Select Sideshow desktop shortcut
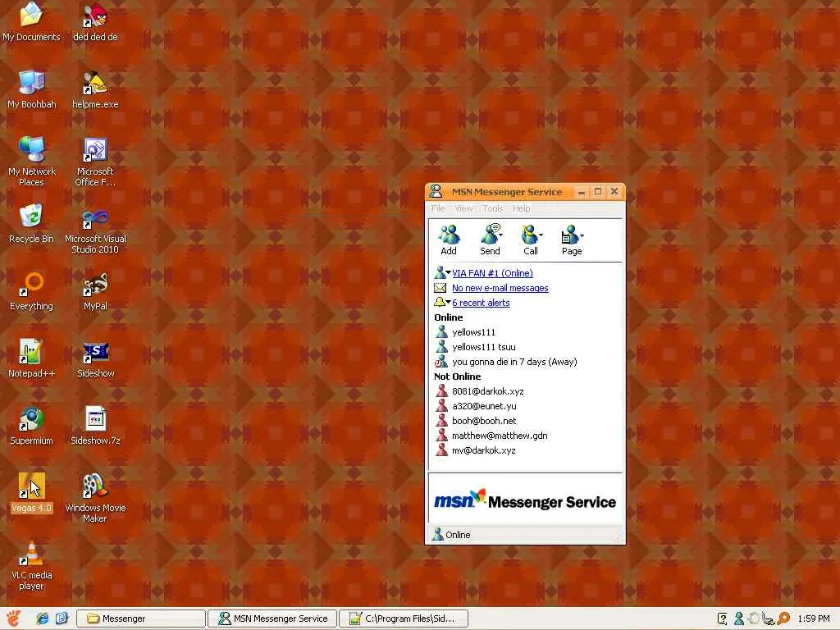 tap(95, 358)
